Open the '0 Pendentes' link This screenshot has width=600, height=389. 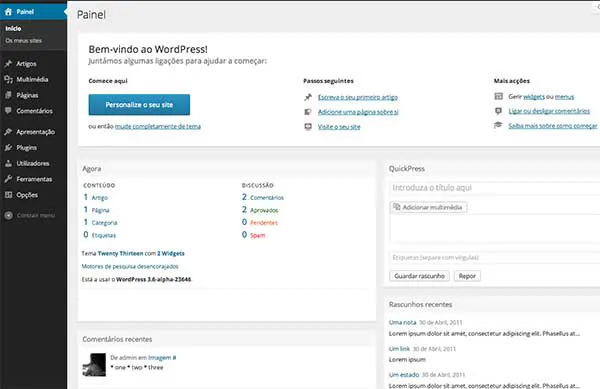260,222
